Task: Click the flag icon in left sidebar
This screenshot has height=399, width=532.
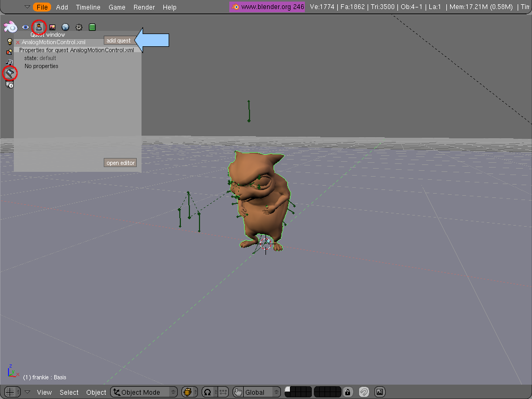Action: [x=10, y=73]
